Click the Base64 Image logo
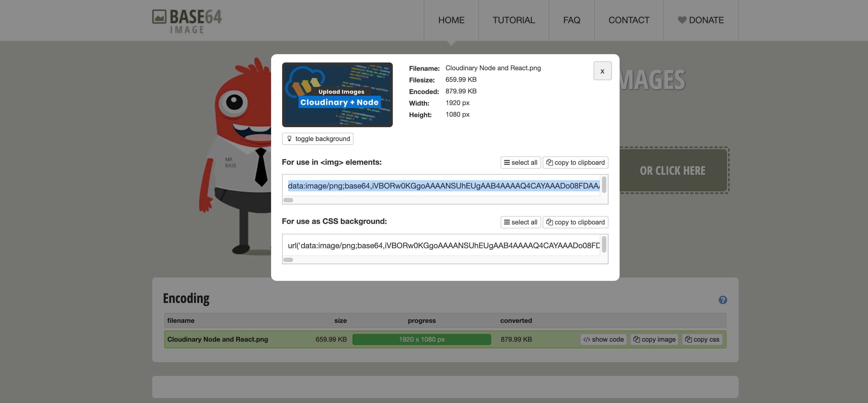 [x=187, y=21]
